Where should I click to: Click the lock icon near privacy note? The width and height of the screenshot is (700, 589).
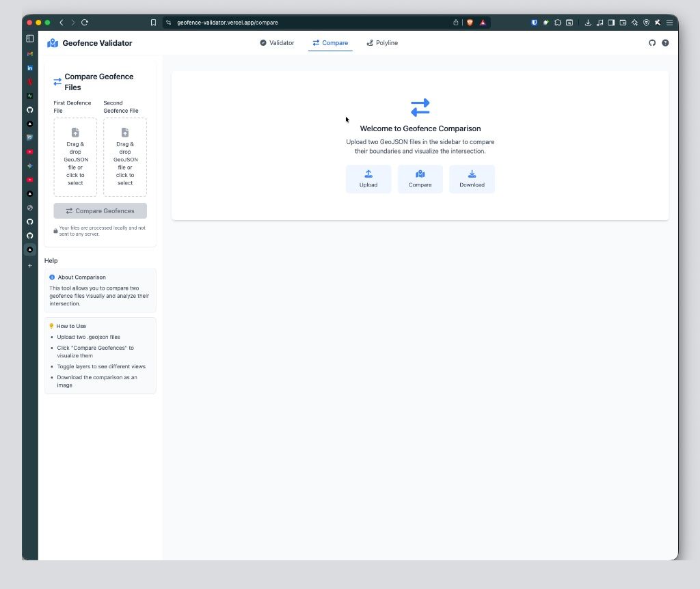pyautogui.click(x=55, y=231)
